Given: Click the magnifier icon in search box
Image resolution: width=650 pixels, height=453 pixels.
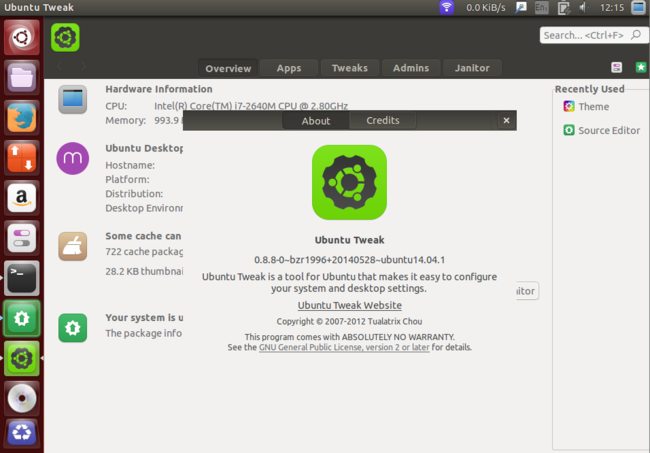Looking at the screenshot, I should pyautogui.click(x=635, y=35).
